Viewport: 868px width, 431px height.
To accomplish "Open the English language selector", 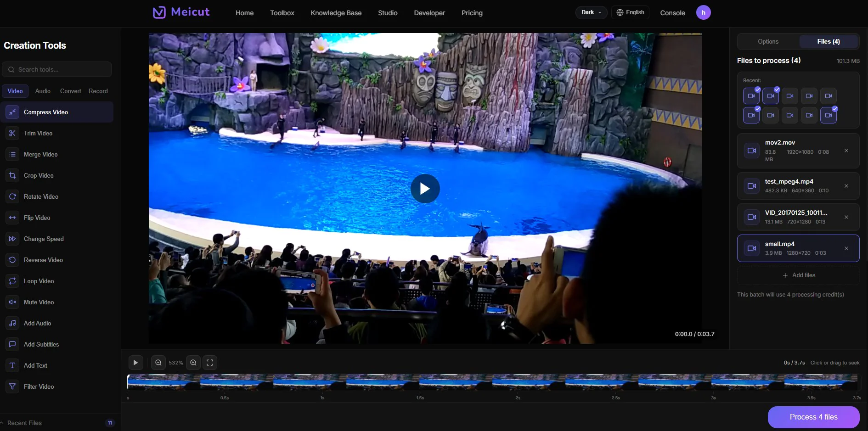I will (630, 12).
